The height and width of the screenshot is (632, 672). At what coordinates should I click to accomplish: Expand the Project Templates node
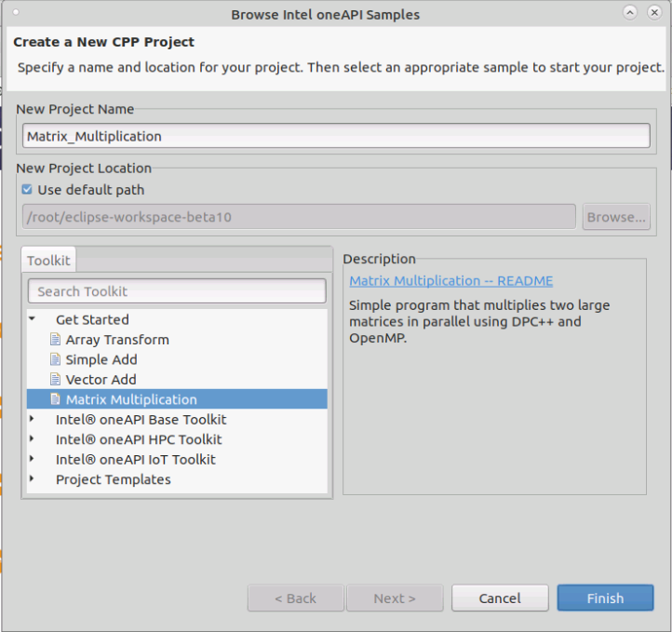coord(32,479)
